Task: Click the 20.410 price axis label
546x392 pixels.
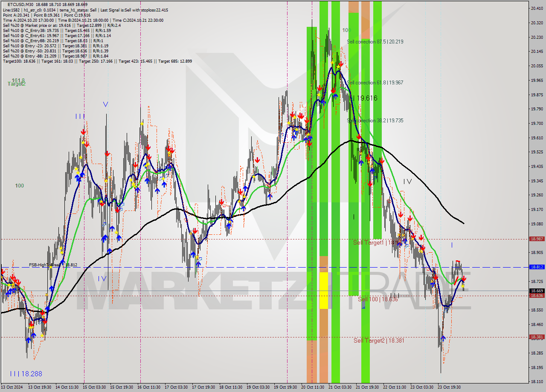Action: (536, 9)
